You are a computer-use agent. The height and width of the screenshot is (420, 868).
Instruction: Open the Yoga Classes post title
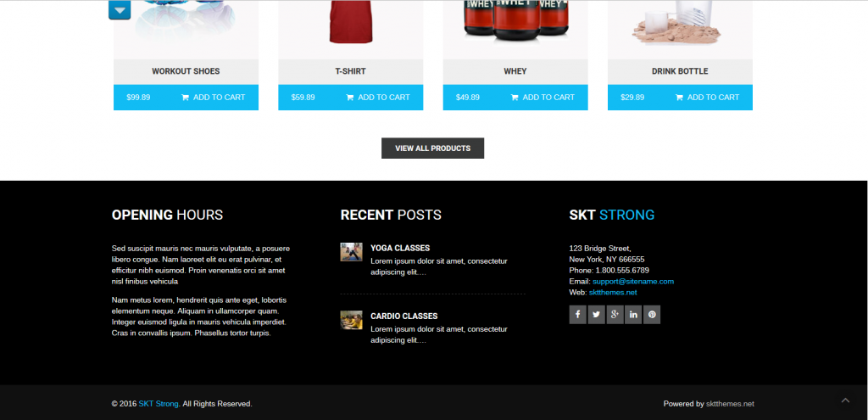tap(400, 248)
